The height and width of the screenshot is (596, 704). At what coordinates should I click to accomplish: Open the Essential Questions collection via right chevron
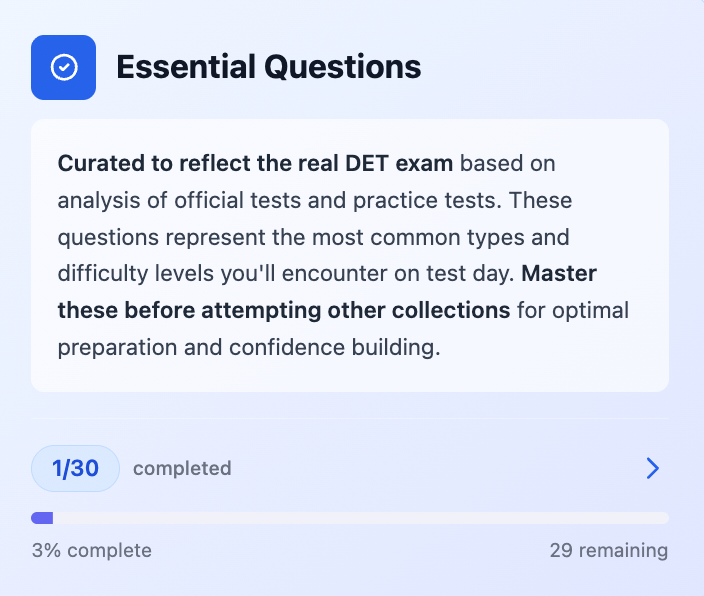[x=652, y=468]
